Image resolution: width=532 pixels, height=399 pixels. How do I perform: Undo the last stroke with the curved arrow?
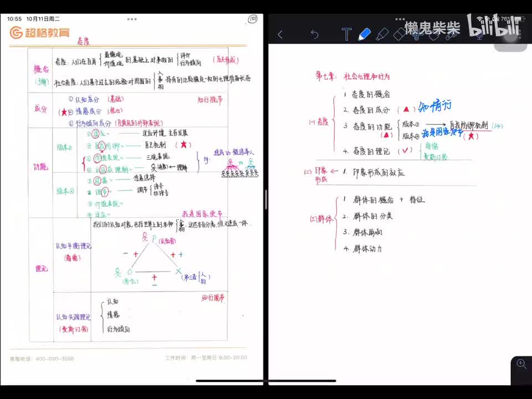pos(315,34)
